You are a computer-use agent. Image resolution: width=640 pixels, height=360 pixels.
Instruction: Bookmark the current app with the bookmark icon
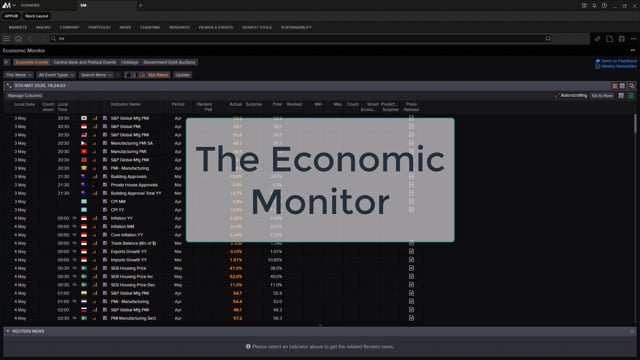coord(548,38)
